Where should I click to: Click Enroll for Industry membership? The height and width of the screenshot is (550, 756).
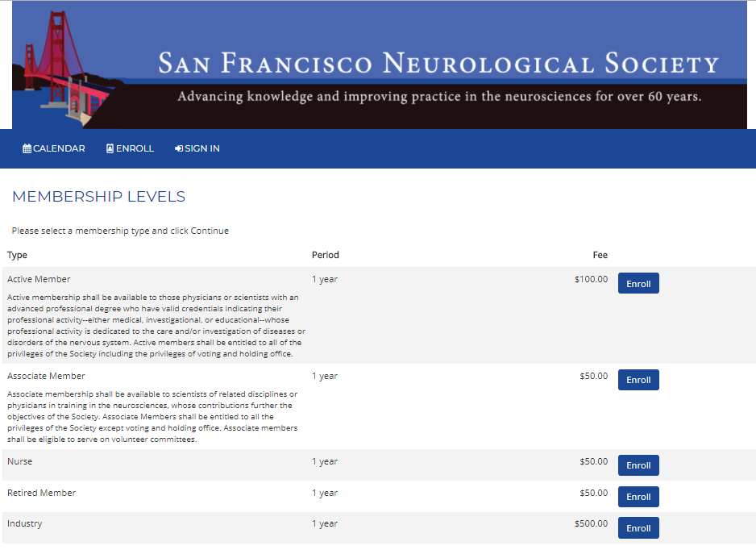point(638,527)
